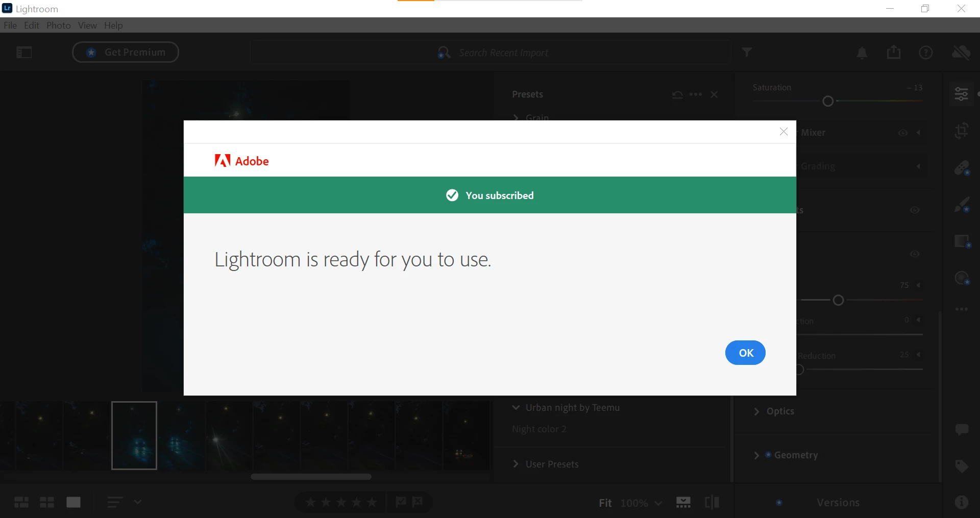Open the View menu

pos(87,26)
